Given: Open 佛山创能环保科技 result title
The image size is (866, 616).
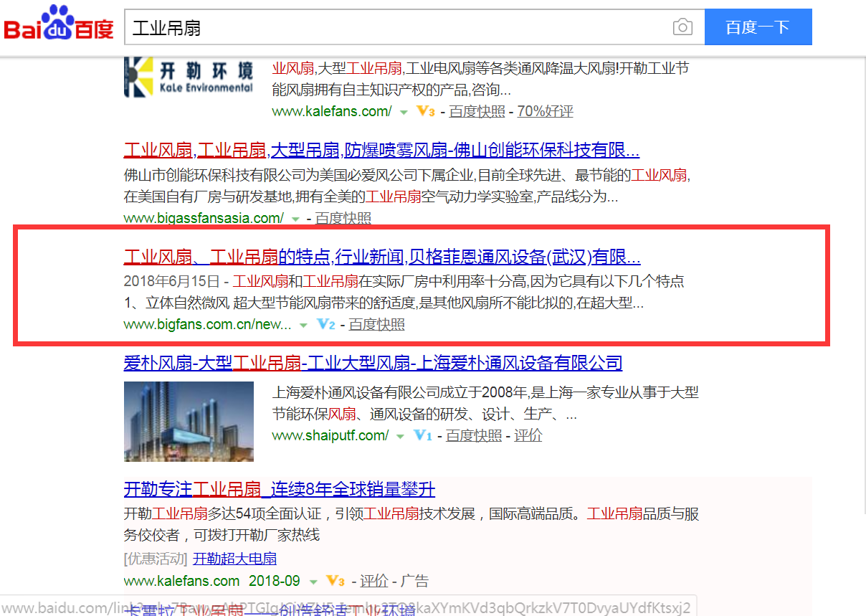Looking at the screenshot, I should click(x=381, y=151).
